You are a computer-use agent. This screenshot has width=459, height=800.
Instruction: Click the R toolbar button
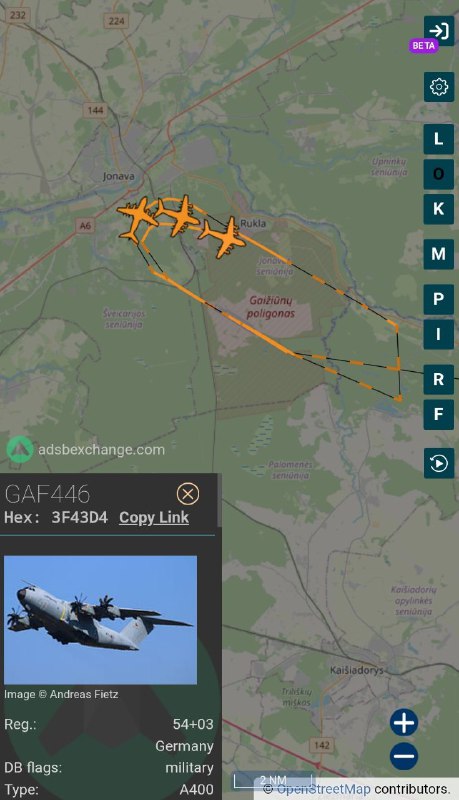tap(439, 379)
